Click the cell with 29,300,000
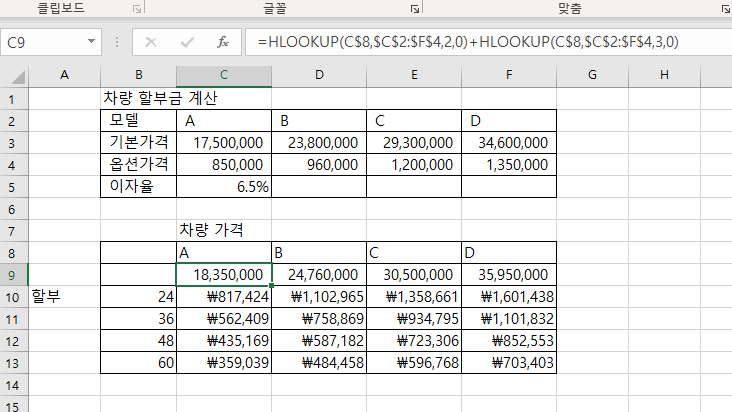Image resolution: width=732 pixels, height=412 pixels. [414, 143]
